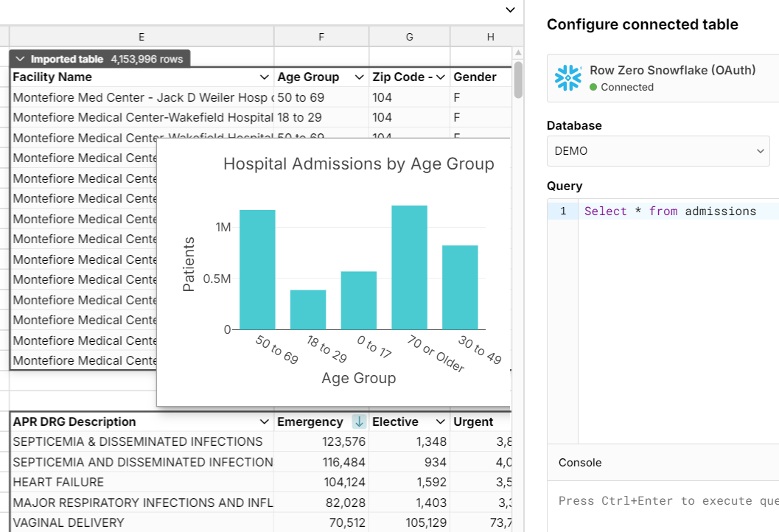This screenshot has width=779, height=532.
Task: Click the tallest teal bar for 70 or Older
Action: pyautogui.click(x=409, y=265)
